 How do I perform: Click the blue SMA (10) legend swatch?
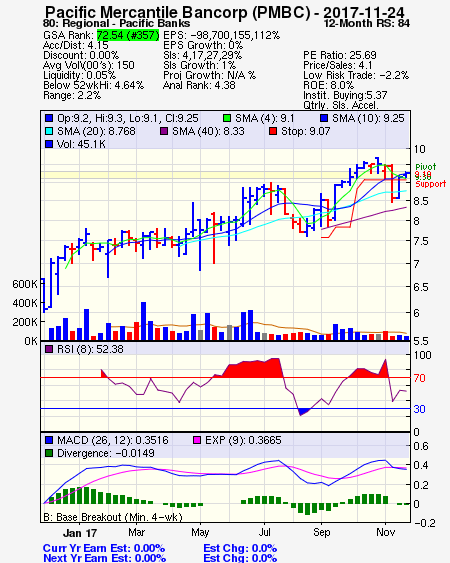coord(324,118)
